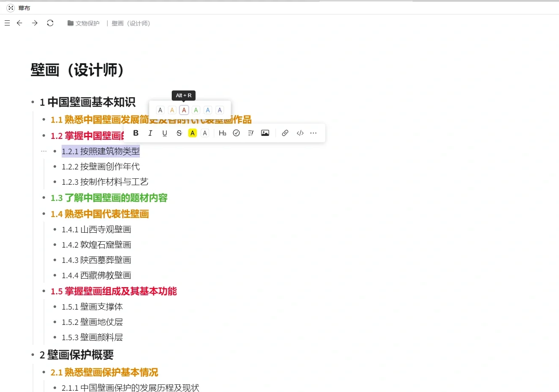
Task: Insert a code block
Action: (x=300, y=133)
